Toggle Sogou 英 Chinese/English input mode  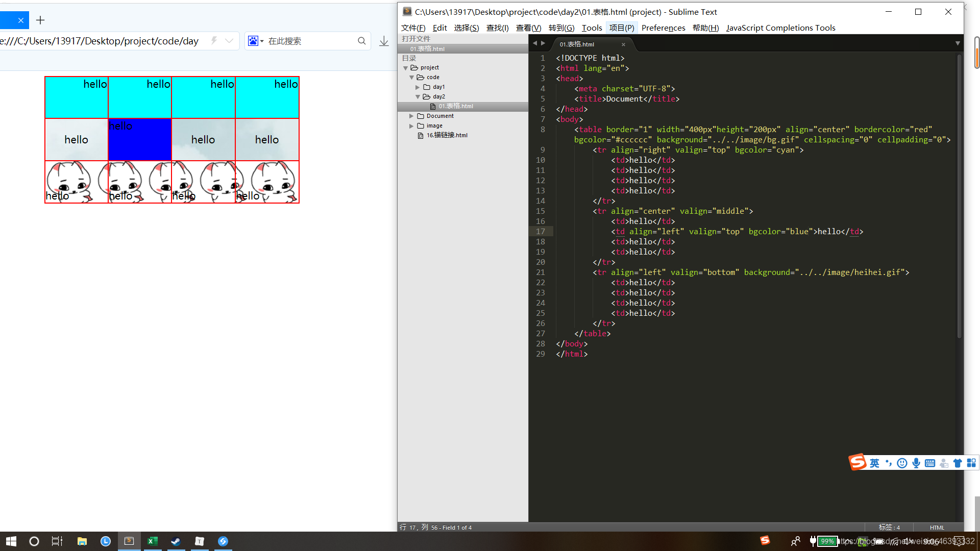(874, 463)
